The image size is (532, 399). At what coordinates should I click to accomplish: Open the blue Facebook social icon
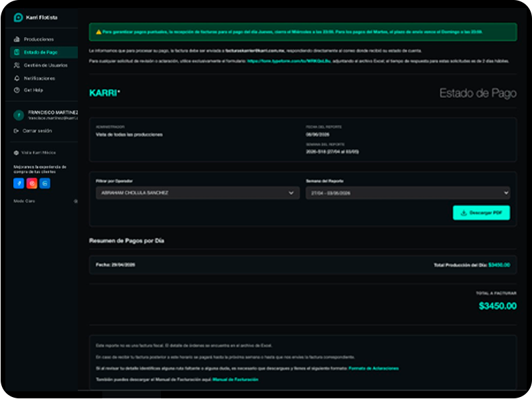(x=19, y=184)
